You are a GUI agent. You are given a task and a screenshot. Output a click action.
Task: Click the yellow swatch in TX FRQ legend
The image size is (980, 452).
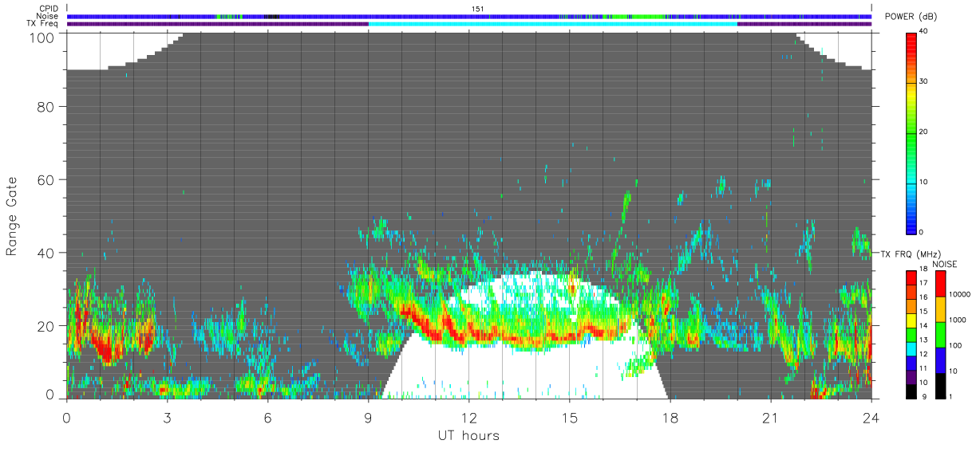pyautogui.click(x=911, y=320)
